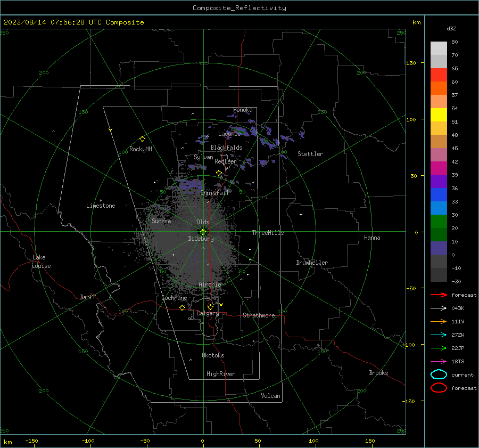The image size is (479, 448).
Task: Click the Vulcan label
Action: click(x=270, y=396)
